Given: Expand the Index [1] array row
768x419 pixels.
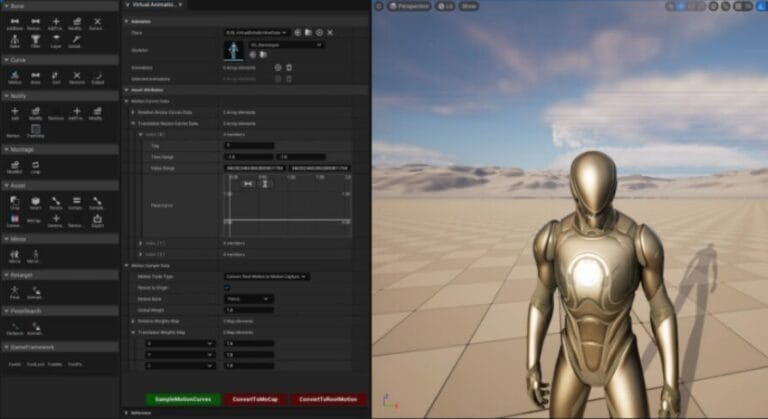Looking at the screenshot, I should pyautogui.click(x=141, y=243).
